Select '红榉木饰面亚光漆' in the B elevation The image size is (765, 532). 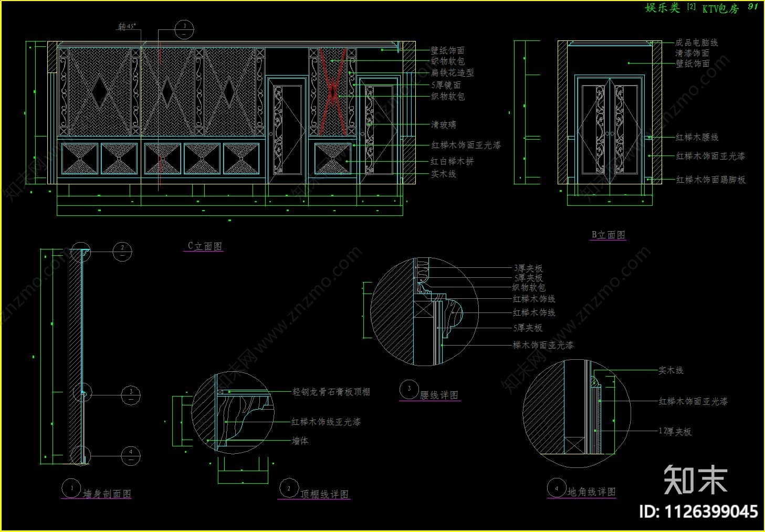coord(710,156)
